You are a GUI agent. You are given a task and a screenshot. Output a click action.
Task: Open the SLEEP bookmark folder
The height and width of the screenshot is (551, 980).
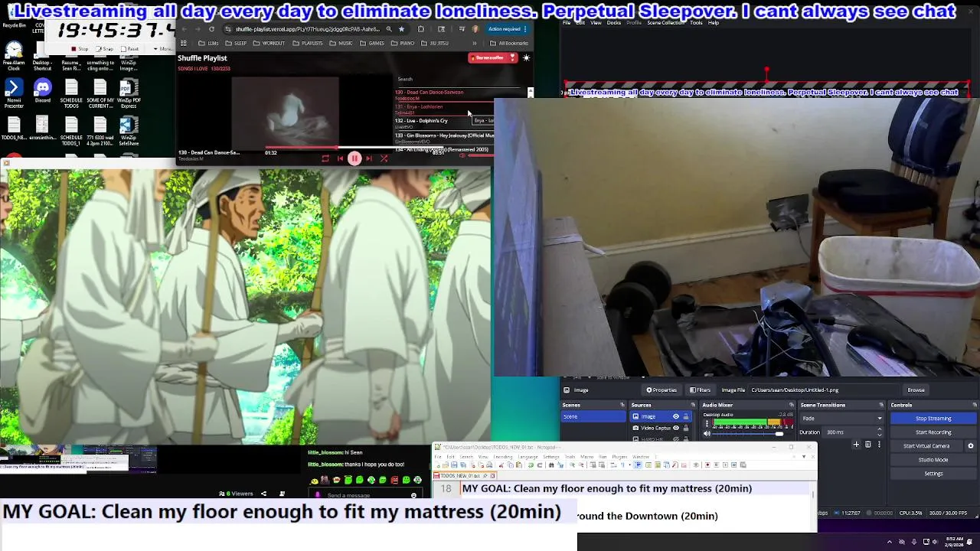pos(237,44)
